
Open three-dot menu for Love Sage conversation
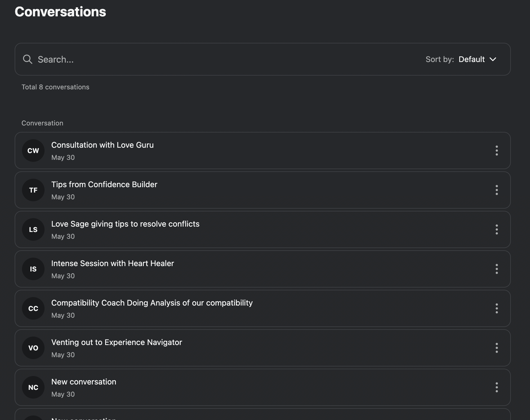pos(496,229)
